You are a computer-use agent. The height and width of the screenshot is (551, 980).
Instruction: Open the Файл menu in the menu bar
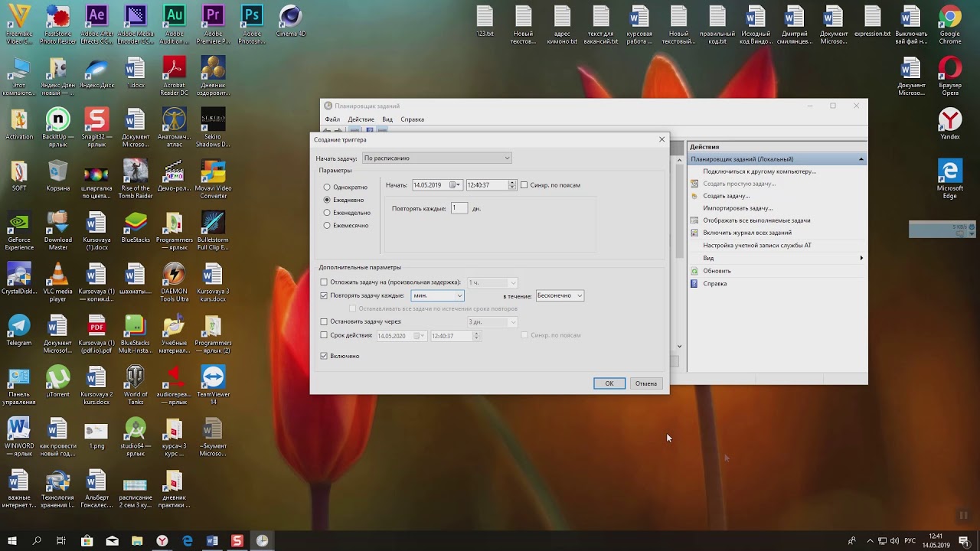click(332, 119)
